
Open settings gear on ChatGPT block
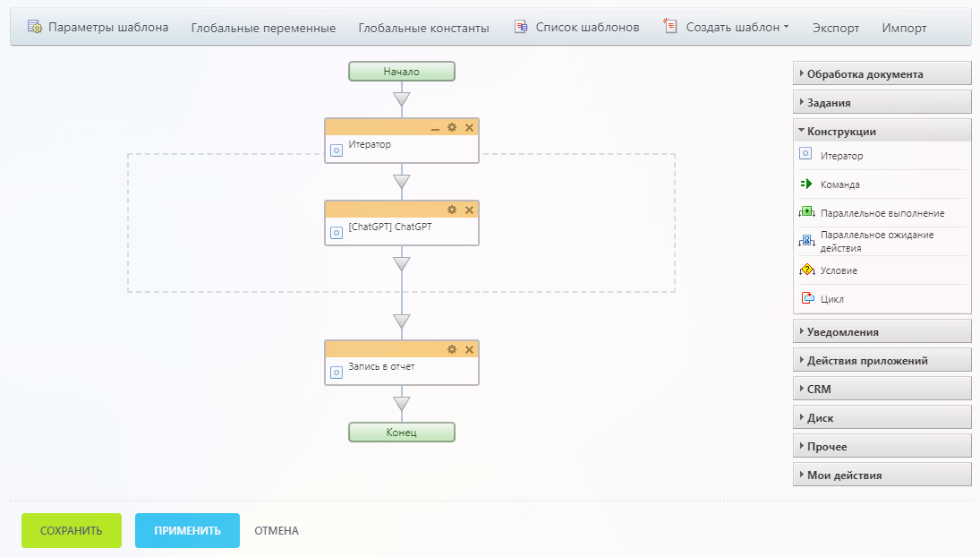(x=452, y=210)
